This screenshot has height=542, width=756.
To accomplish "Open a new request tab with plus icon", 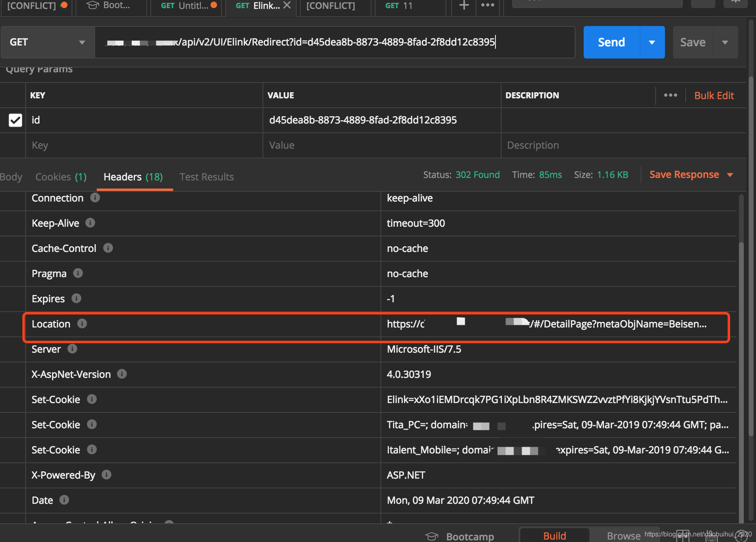I will click(x=464, y=5).
